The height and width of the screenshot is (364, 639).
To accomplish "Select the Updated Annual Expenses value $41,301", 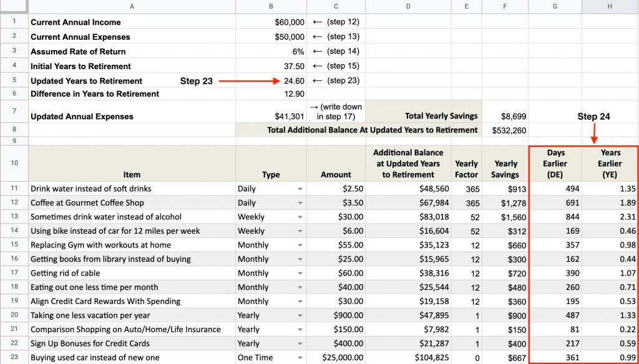I will click(290, 116).
